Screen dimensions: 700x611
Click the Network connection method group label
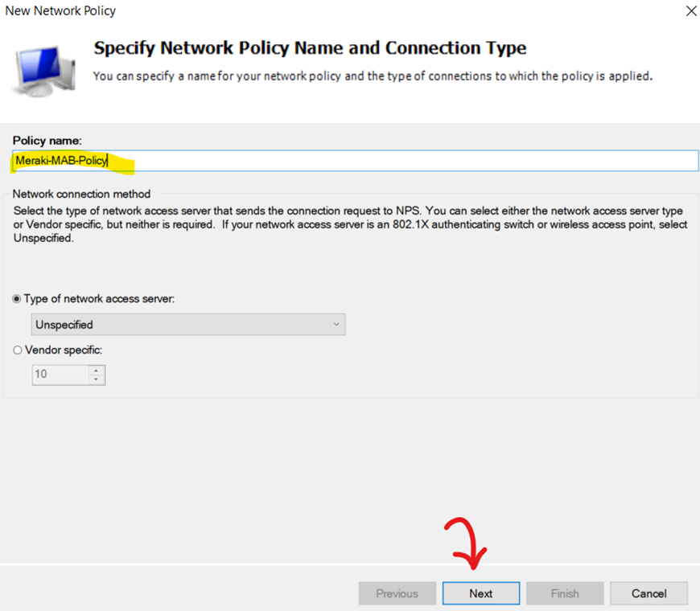[81, 194]
